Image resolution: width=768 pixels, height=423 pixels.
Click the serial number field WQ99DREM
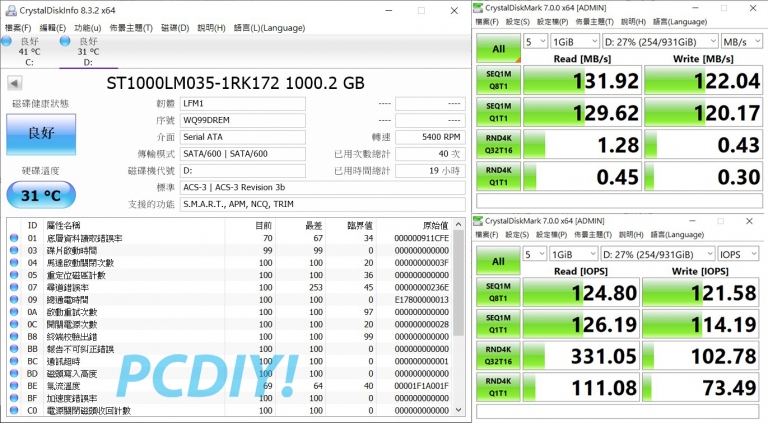(x=243, y=120)
